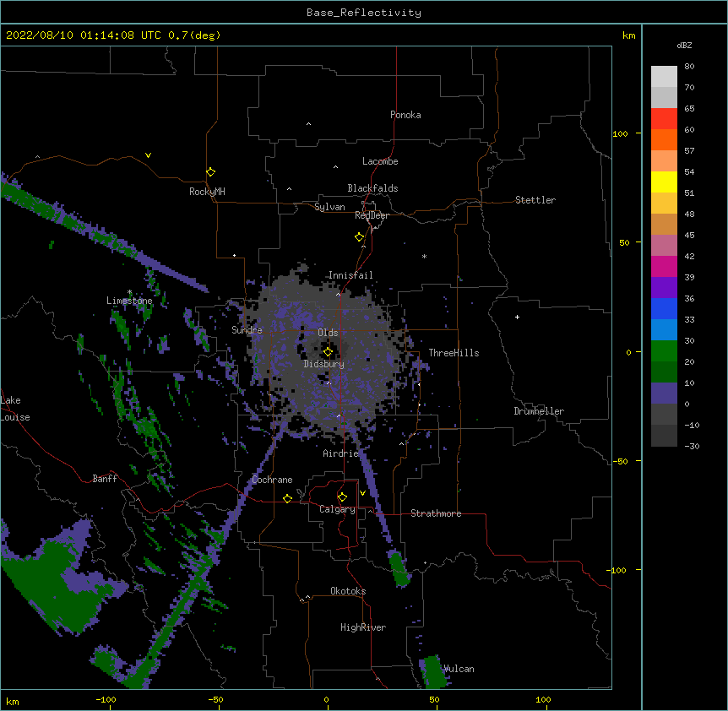
Task: Click the yellow marker above RockyMH
Action: coord(210,172)
